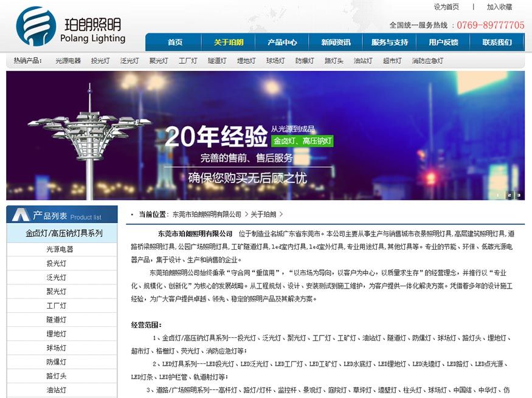Click the Polang Lighting logo
This screenshot has width=532, height=398.
pos(70,27)
